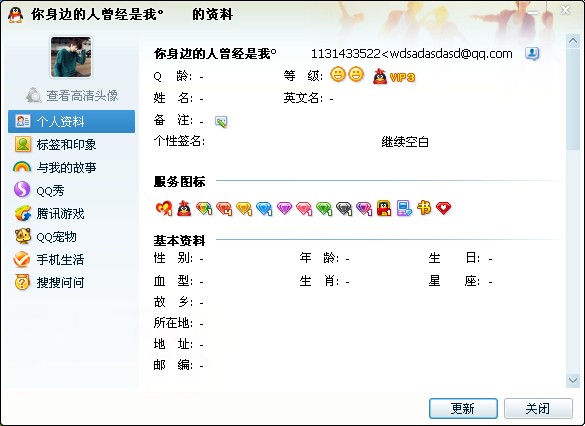This screenshot has width=585, height=426.
Task: Click the 更新 button
Action: (463, 408)
